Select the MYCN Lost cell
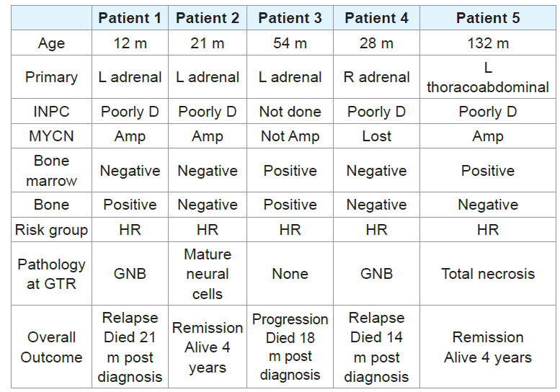This screenshot has height=392, width=560. point(376,136)
